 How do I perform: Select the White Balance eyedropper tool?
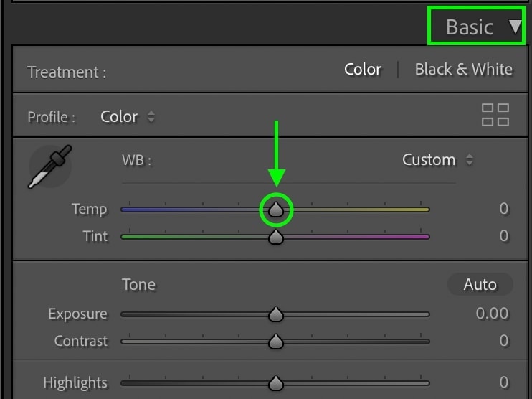point(49,166)
